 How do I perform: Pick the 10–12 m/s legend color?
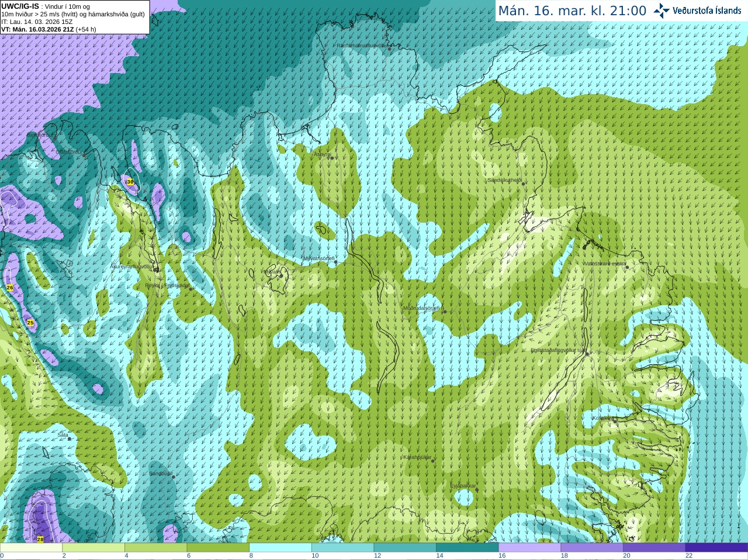pos(342,548)
